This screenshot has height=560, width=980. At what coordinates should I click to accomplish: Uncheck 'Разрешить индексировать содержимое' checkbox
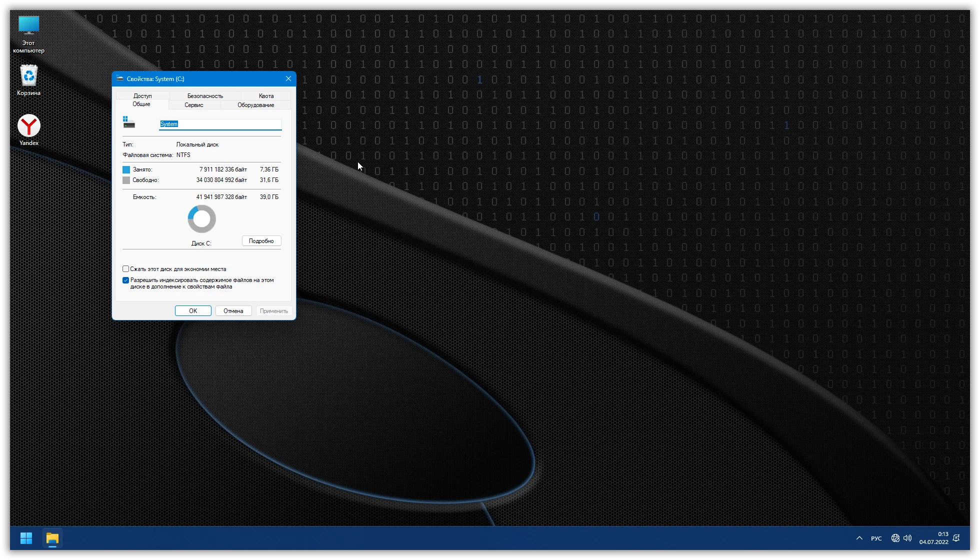(126, 280)
